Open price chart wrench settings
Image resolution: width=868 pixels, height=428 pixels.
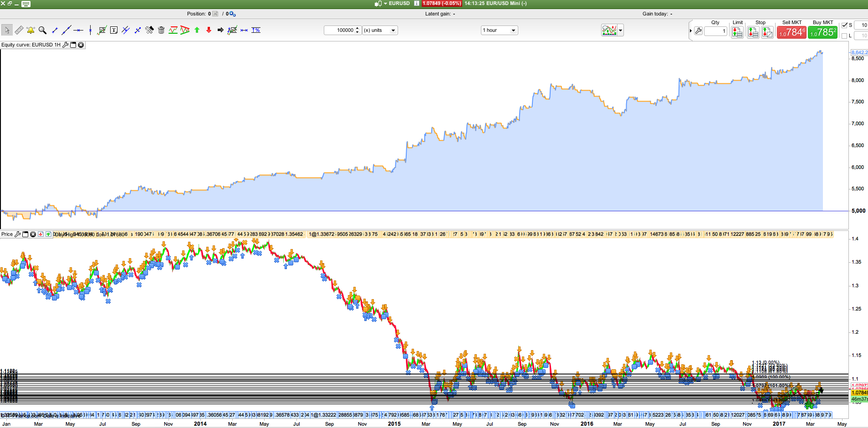17,234
